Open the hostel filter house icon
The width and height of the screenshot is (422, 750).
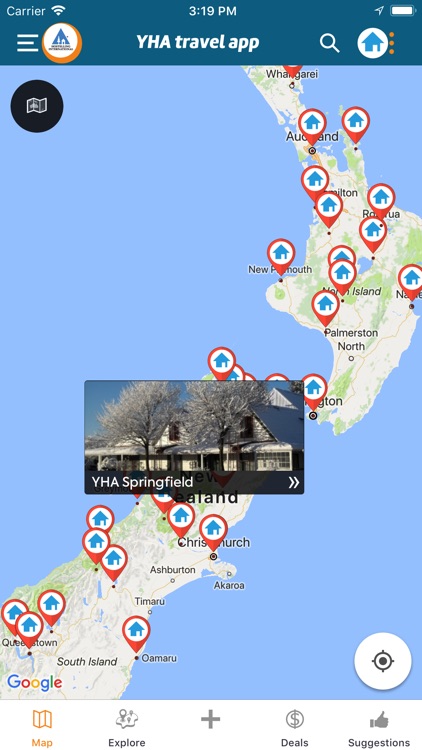pos(372,43)
